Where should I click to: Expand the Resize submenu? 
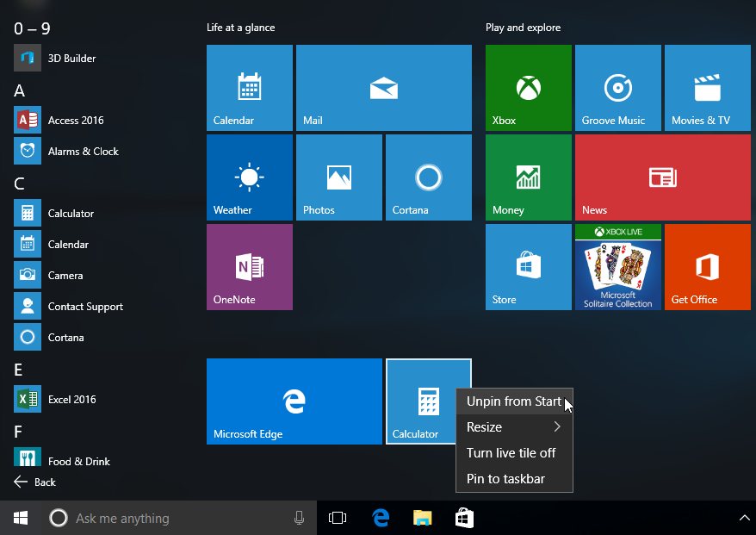(514, 427)
